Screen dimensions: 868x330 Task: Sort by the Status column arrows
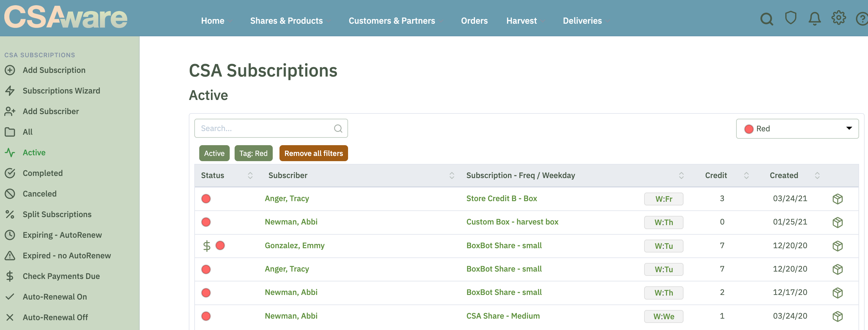pos(250,175)
